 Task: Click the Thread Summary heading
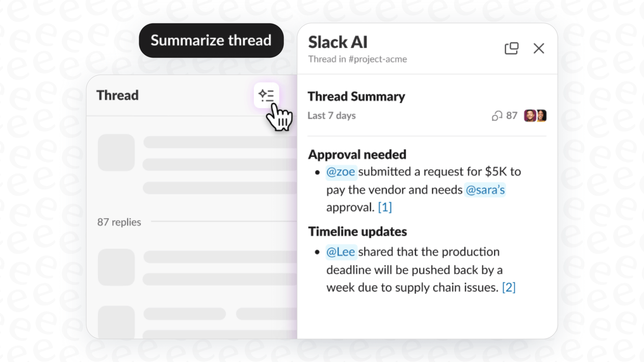356,97
